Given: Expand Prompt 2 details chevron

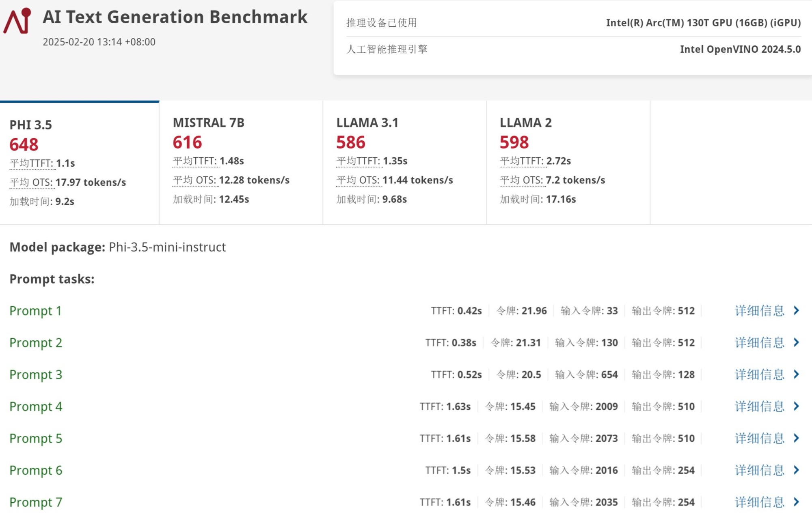Looking at the screenshot, I should pos(796,343).
